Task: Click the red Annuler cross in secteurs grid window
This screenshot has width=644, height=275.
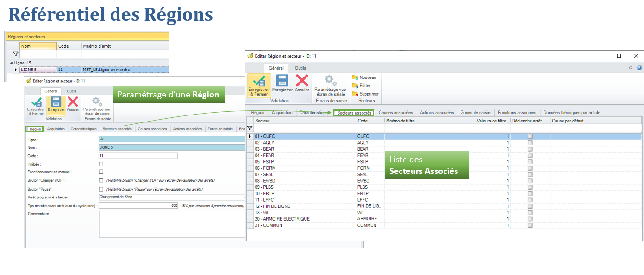Action: (x=302, y=80)
